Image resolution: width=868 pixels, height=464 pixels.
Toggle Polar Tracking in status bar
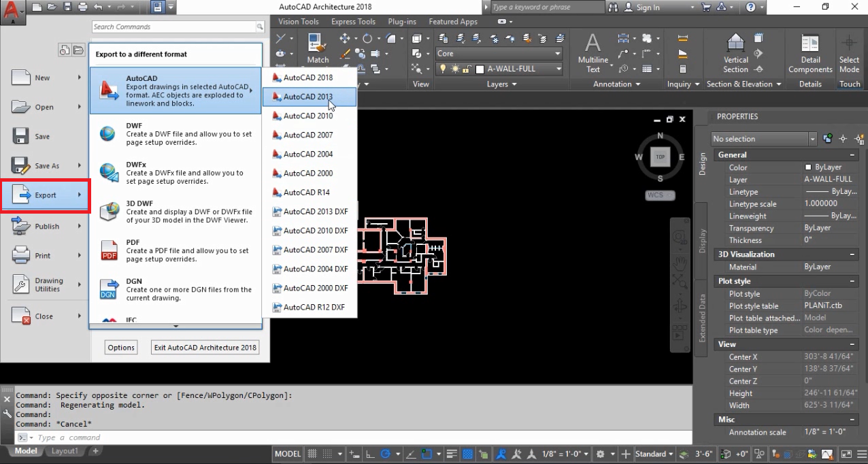click(386, 454)
